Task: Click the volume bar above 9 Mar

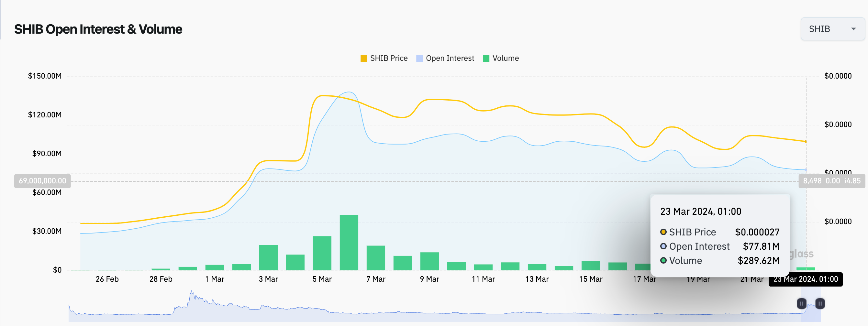Action: pyautogui.click(x=429, y=261)
